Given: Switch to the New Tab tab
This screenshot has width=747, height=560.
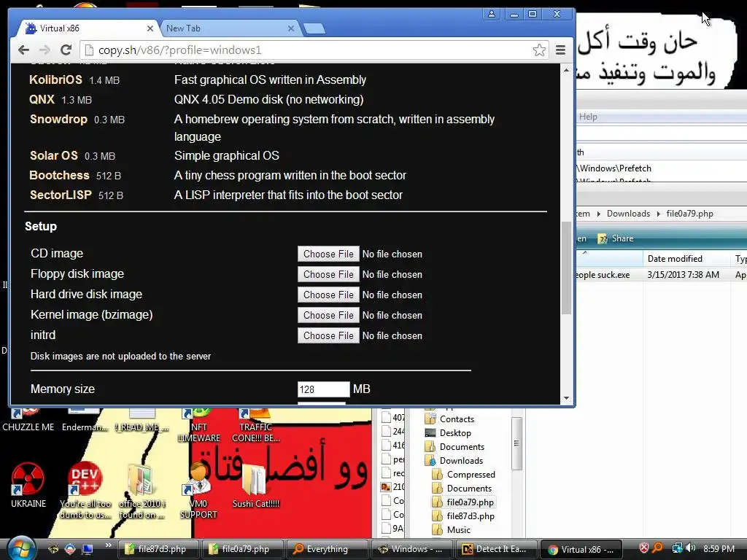Looking at the screenshot, I should [x=228, y=28].
